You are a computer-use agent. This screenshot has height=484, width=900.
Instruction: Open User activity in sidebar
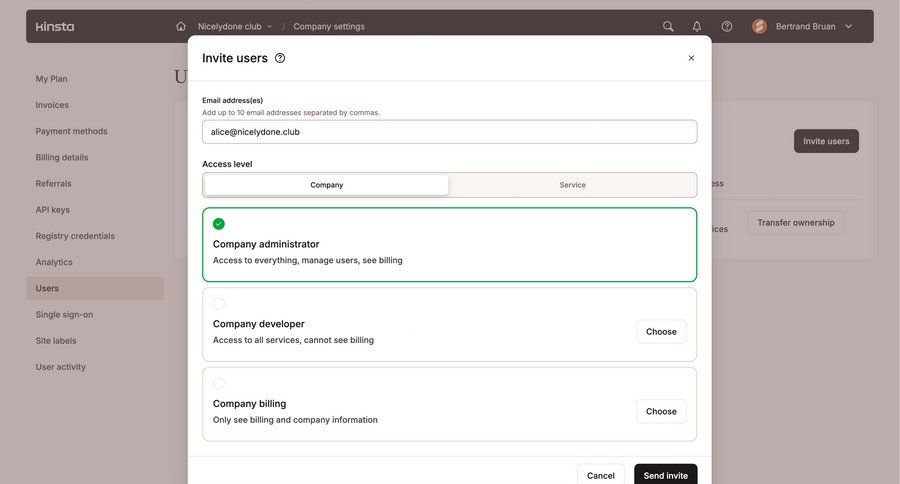pyautogui.click(x=61, y=367)
